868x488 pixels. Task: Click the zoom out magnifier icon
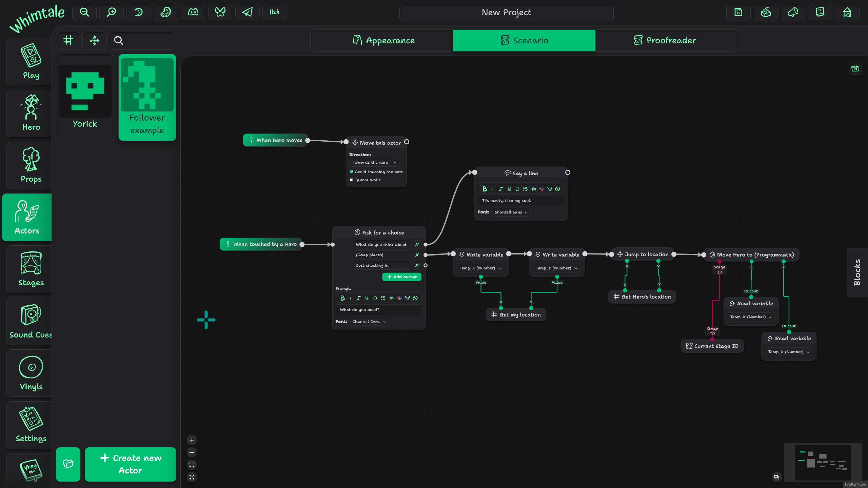[x=84, y=13]
